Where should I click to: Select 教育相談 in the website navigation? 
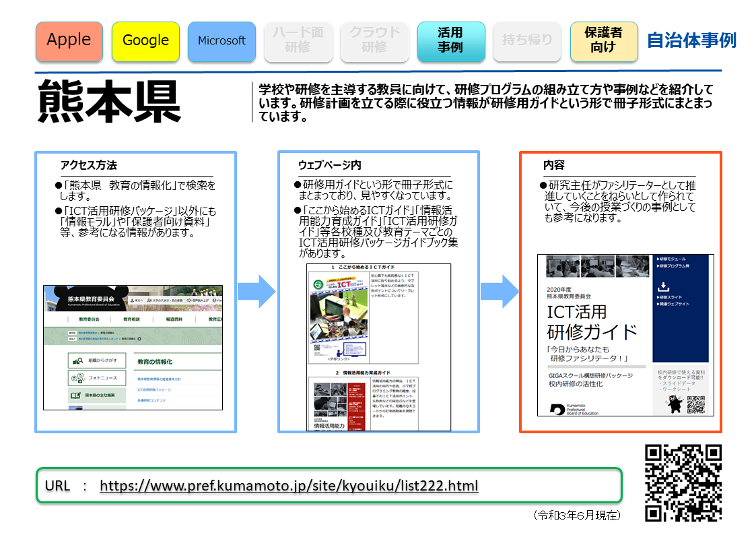[132, 319]
